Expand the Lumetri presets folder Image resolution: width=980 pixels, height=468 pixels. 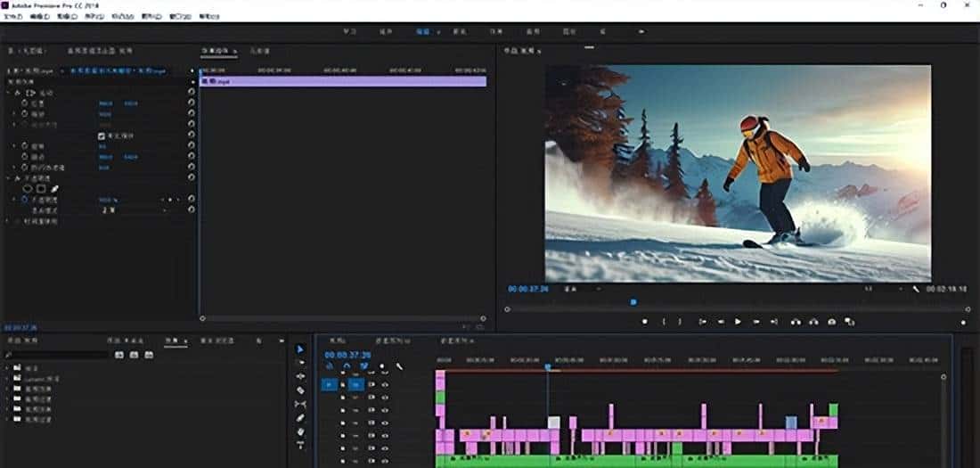8,378
